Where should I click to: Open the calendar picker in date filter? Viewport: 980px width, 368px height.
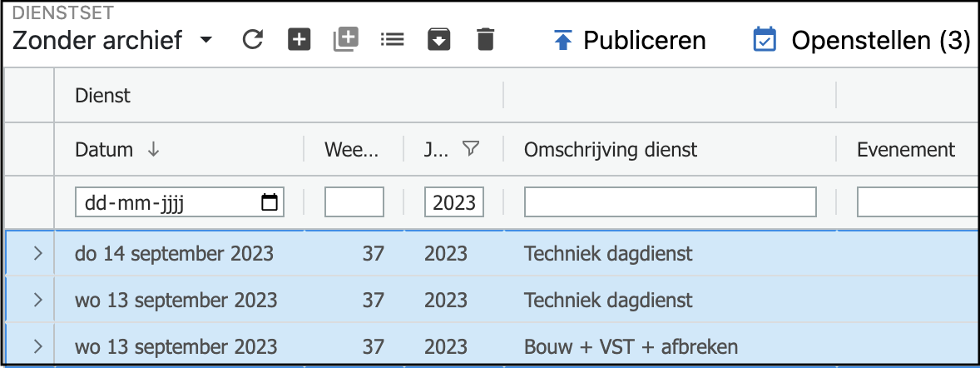tap(270, 201)
